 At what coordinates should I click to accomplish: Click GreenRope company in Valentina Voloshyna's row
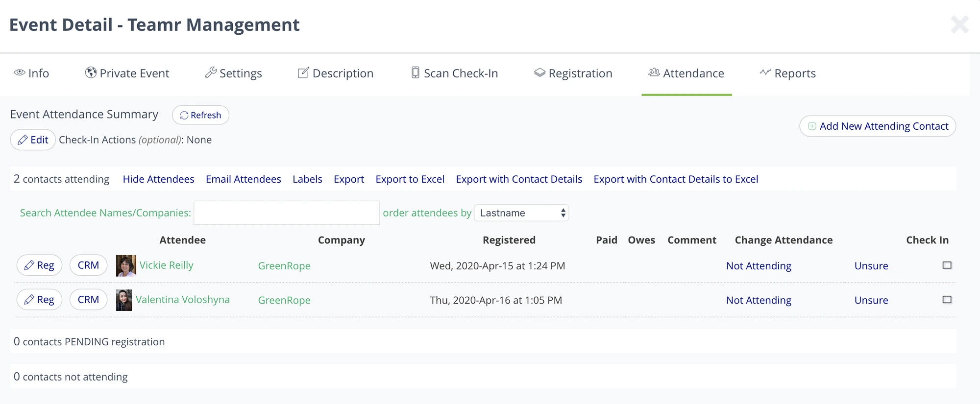pos(284,300)
